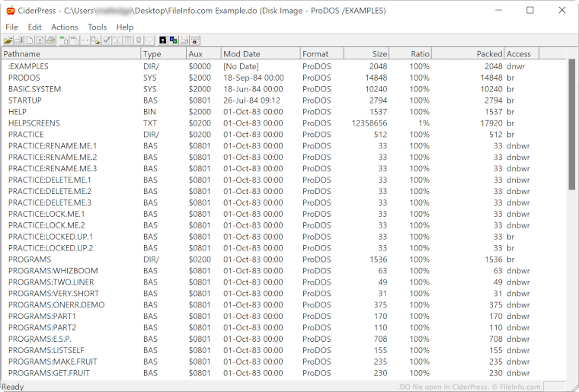The height and width of the screenshot is (392, 579).
Task: Sort by Type column header
Action: coord(164,54)
